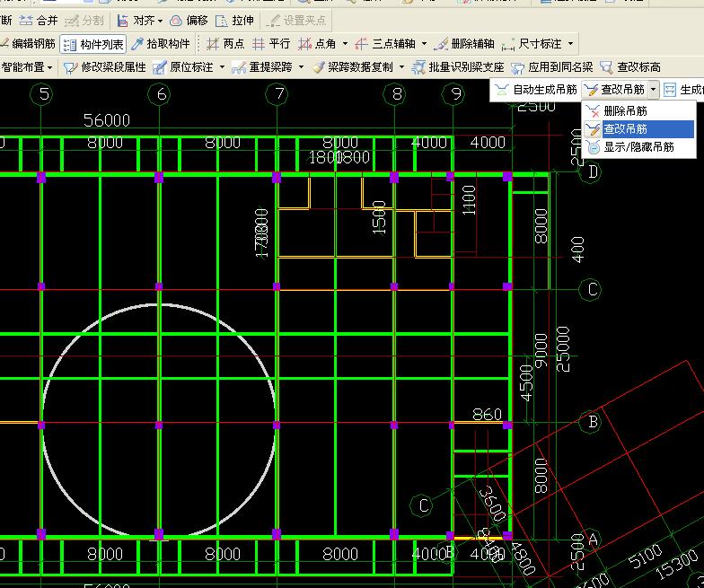Click 原位标注 tool
704x588 pixels.
(183, 67)
